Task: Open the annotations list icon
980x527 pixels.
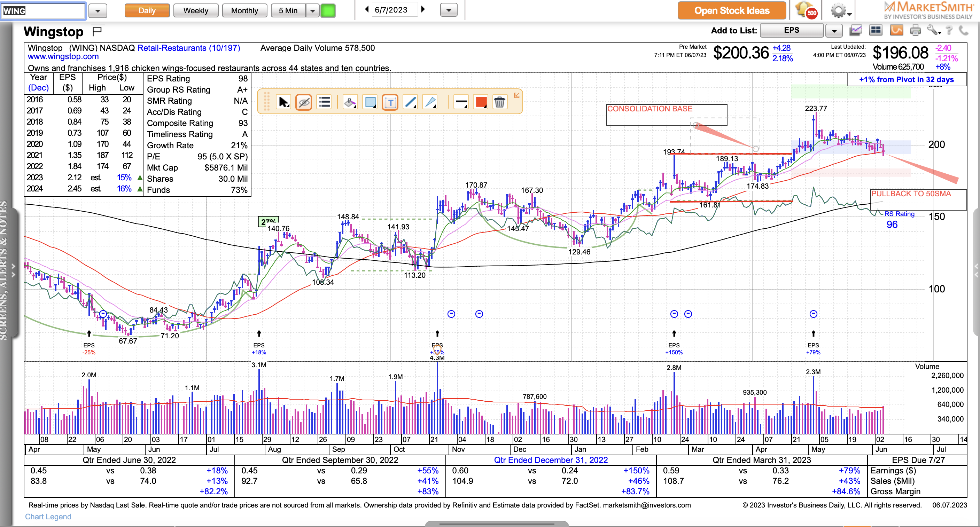Action: [324, 102]
